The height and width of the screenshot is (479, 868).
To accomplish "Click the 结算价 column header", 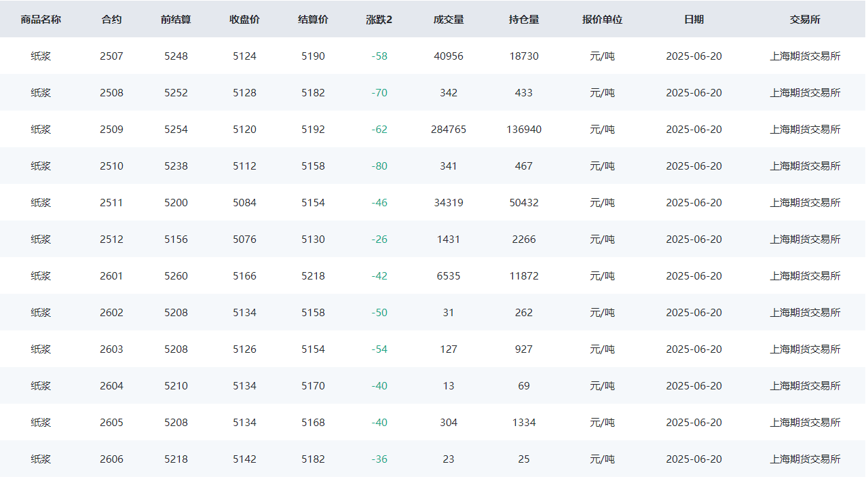I will point(313,20).
